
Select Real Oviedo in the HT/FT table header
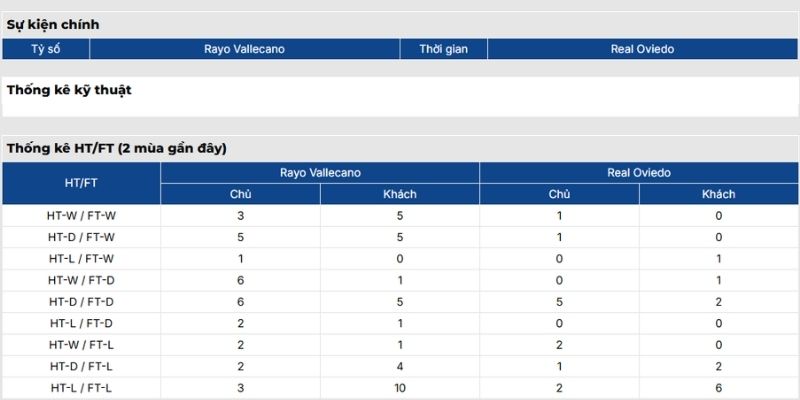coord(639,173)
